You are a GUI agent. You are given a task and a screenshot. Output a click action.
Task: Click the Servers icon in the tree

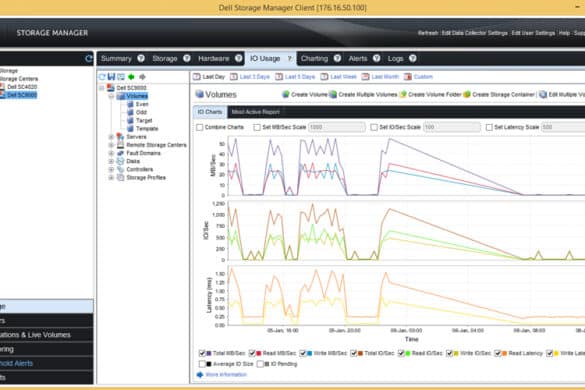coord(120,137)
